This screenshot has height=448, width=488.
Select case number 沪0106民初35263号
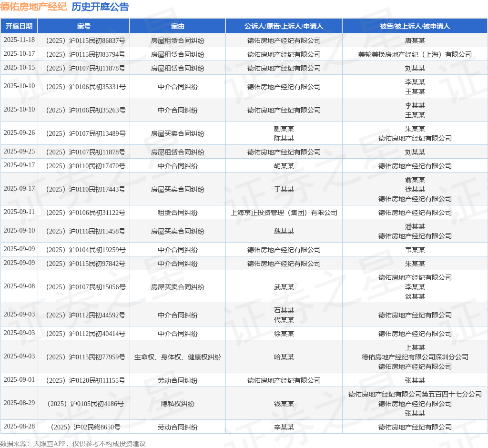coord(86,110)
